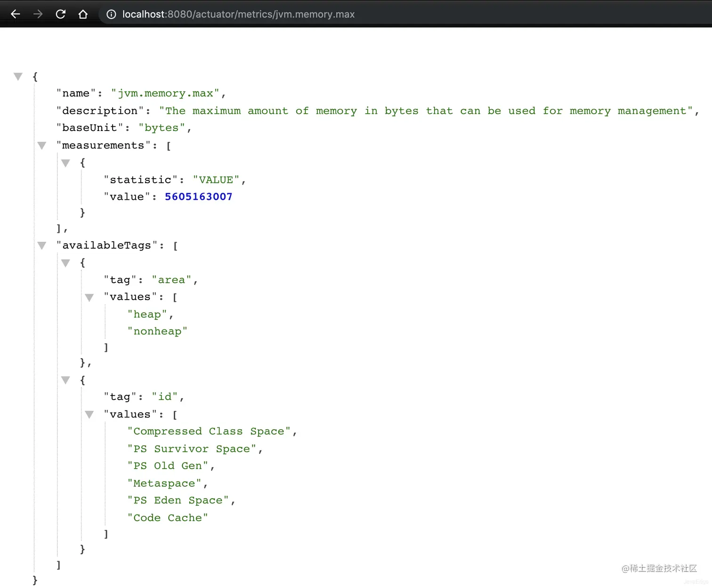Collapse the measurements statistic object

pyautogui.click(x=65, y=163)
